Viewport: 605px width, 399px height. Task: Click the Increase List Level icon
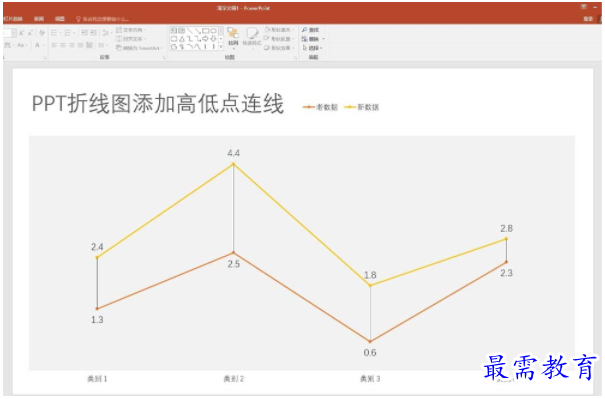click(93, 33)
